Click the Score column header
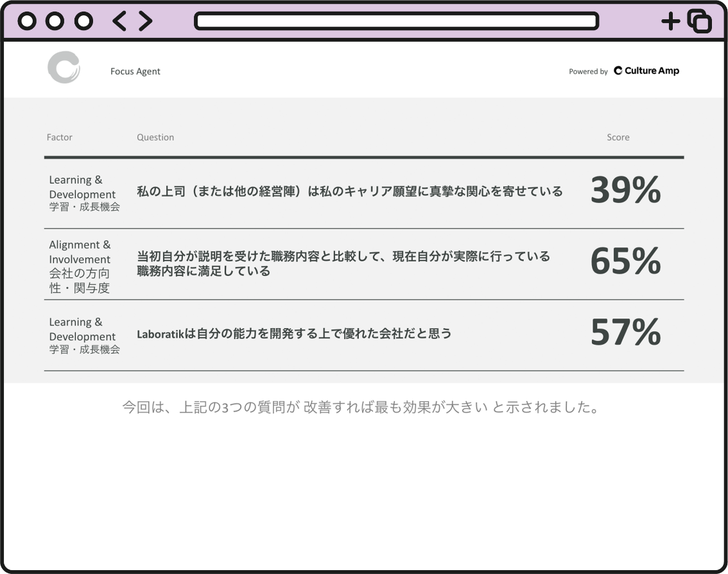The height and width of the screenshot is (574, 728). tap(618, 137)
